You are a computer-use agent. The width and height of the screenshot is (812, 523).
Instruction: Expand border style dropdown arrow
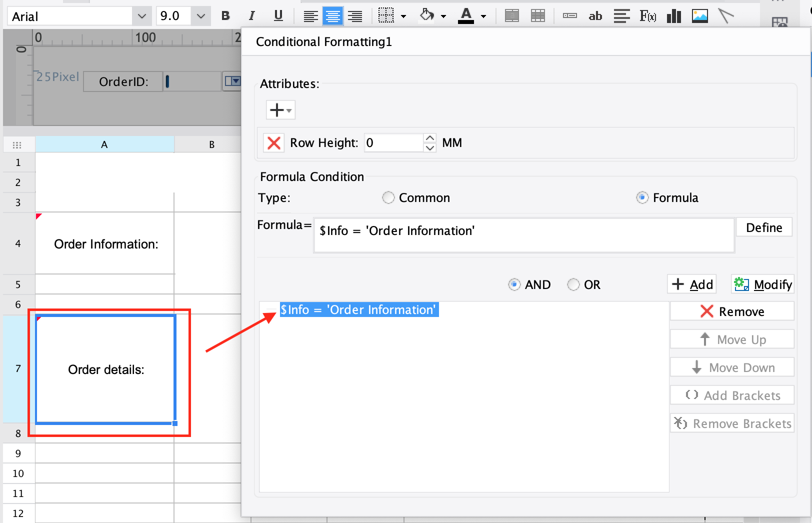(x=403, y=16)
